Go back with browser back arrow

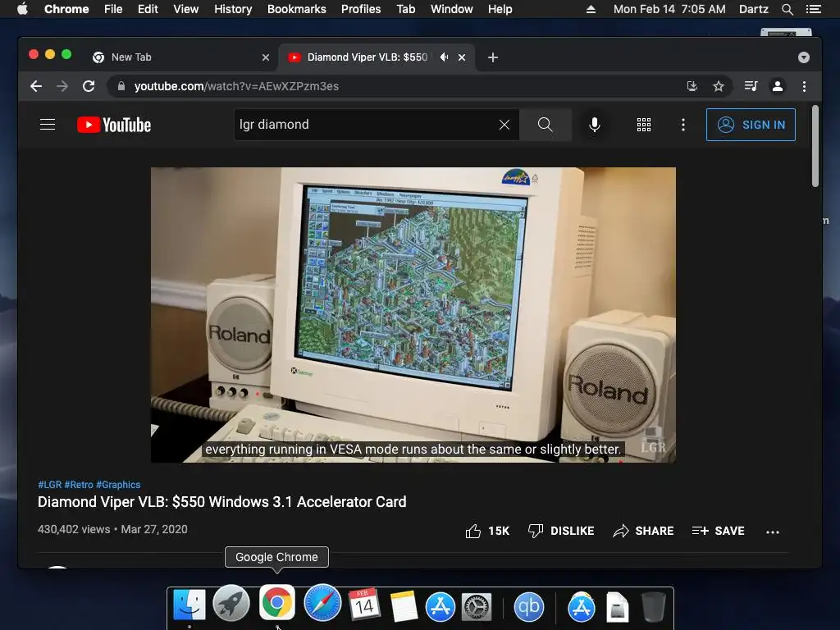pos(36,86)
